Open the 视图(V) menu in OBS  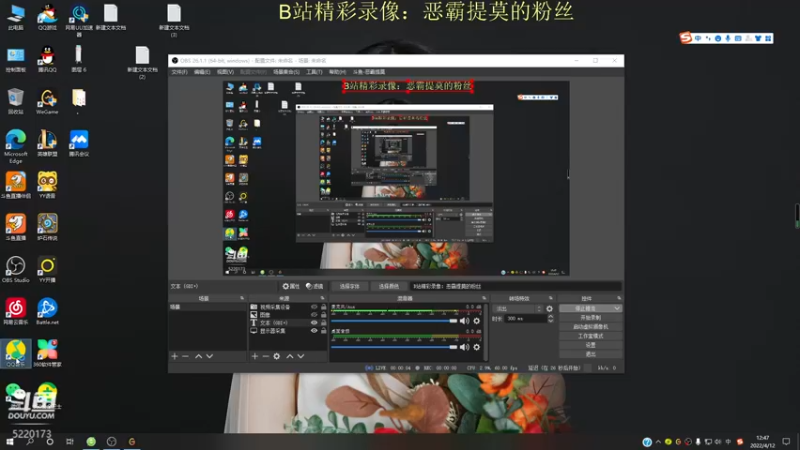tap(226, 72)
